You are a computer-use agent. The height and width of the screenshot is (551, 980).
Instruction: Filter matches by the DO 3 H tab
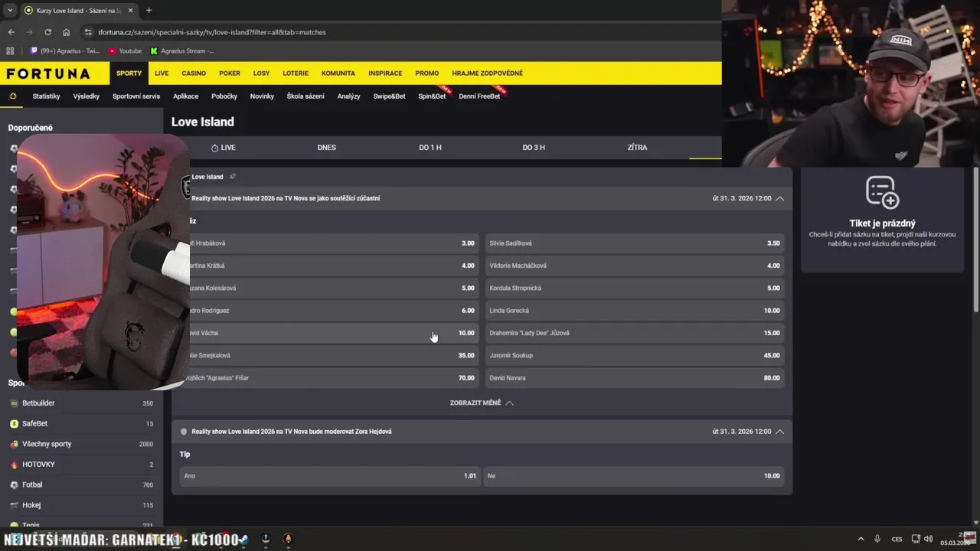[x=534, y=148]
